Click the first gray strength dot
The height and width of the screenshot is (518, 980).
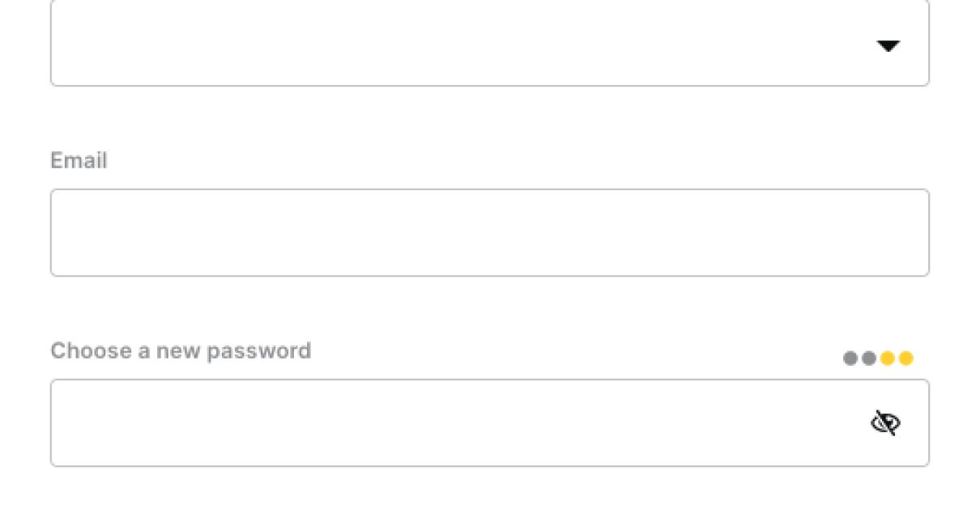pos(850,359)
